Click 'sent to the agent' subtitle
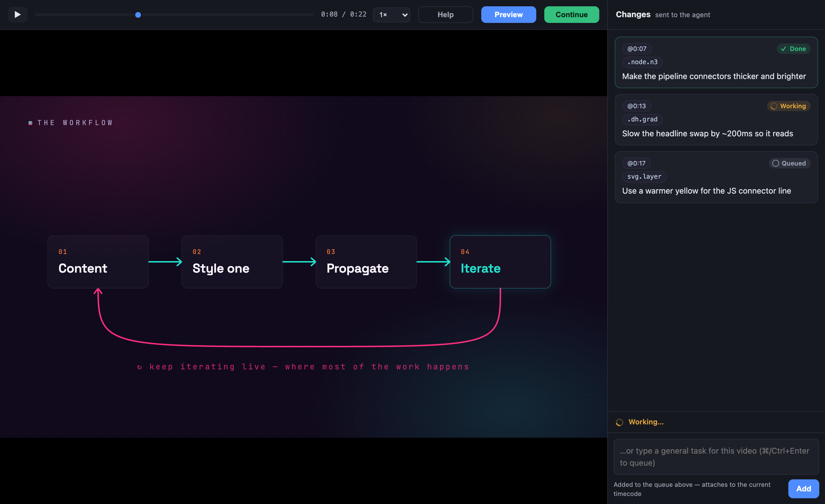The height and width of the screenshot is (504, 825). [682, 15]
